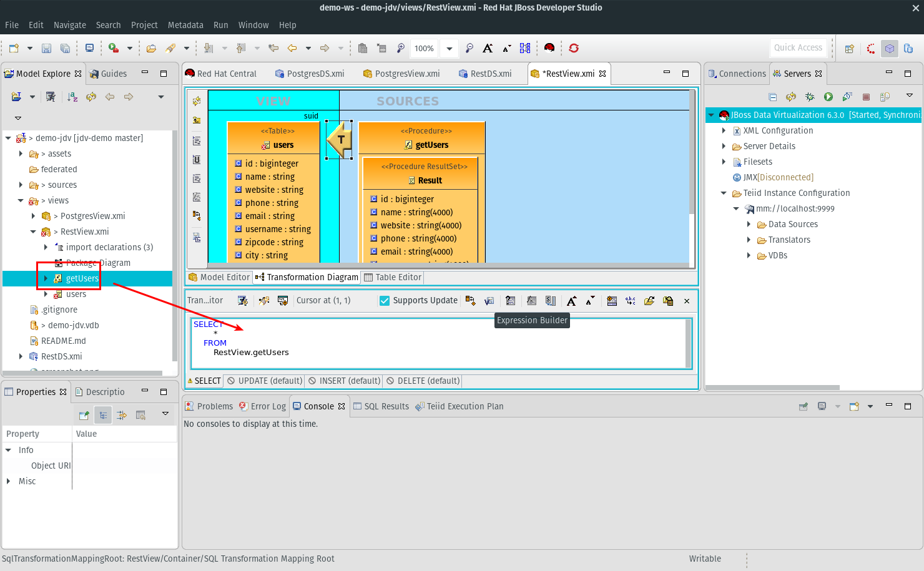This screenshot has height=571, width=924.
Task: Uncheck the Supports Update checkbox
Action: click(385, 301)
